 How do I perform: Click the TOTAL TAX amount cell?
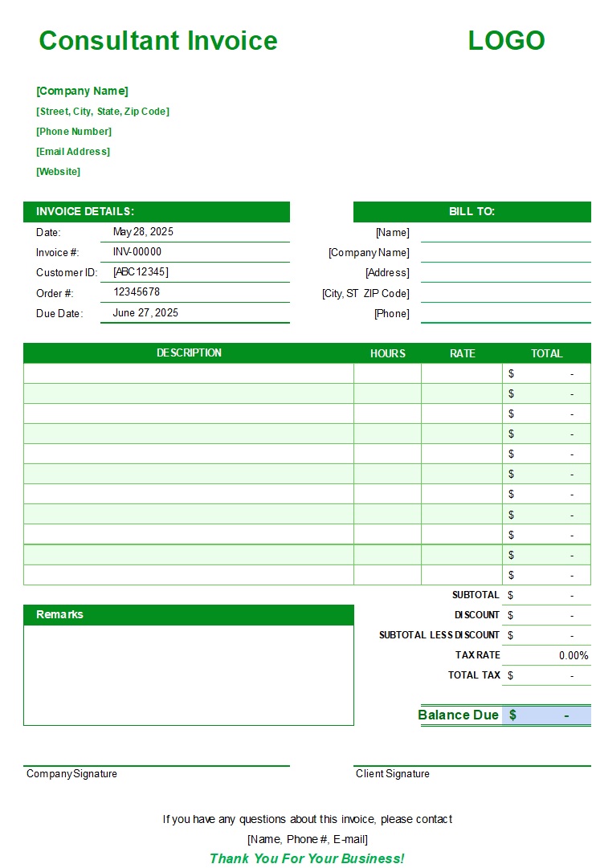tap(546, 675)
